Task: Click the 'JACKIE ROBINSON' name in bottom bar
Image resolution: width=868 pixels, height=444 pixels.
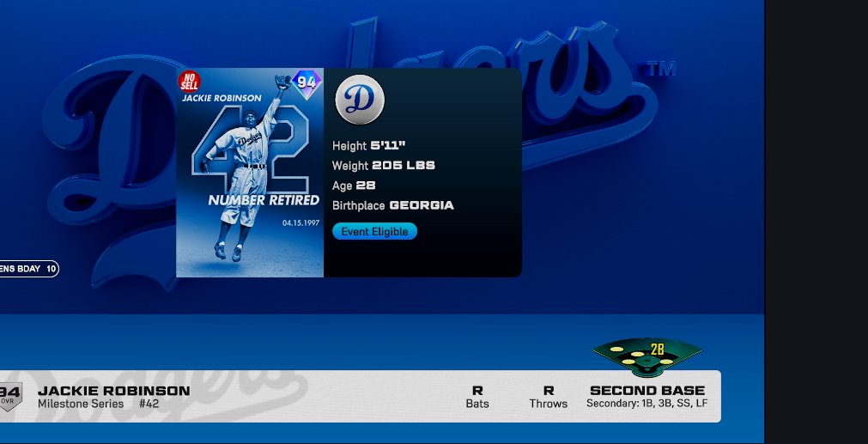Action: 114,391
